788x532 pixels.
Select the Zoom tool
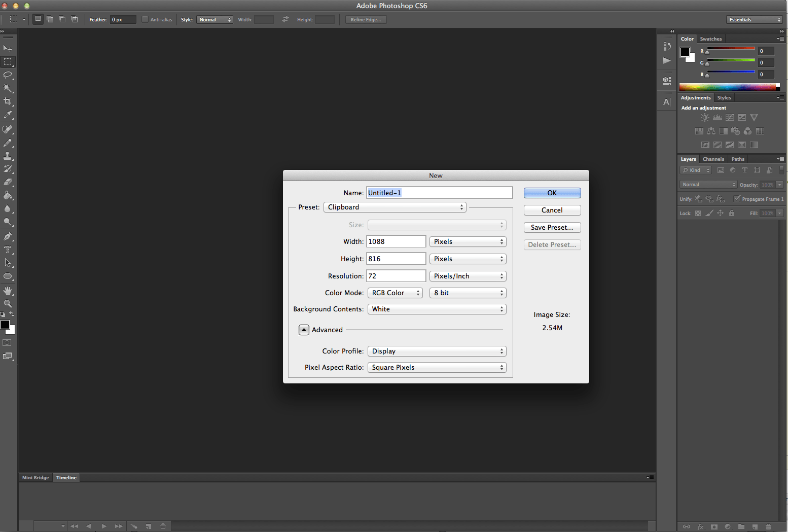pyautogui.click(x=8, y=304)
